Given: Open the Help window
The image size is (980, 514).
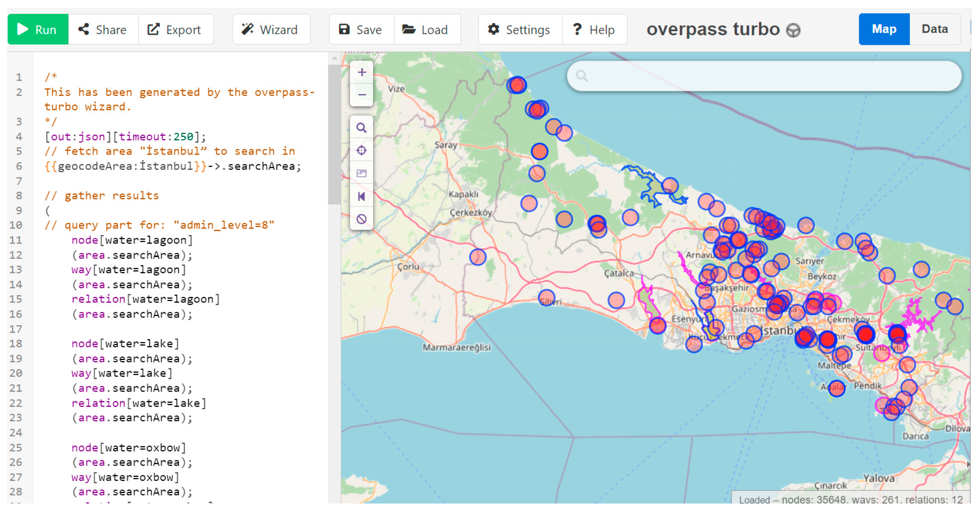Looking at the screenshot, I should pos(594,29).
